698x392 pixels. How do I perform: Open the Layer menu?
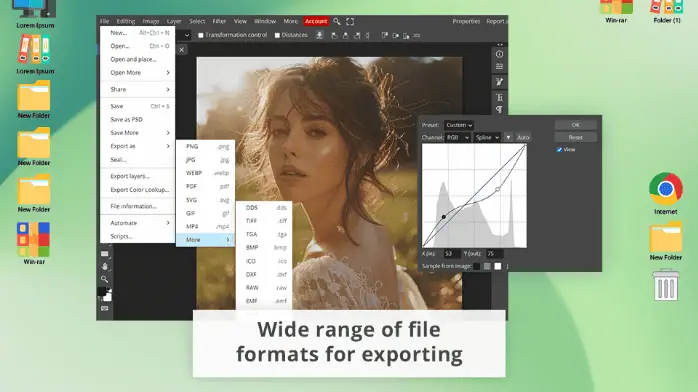point(174,21)
